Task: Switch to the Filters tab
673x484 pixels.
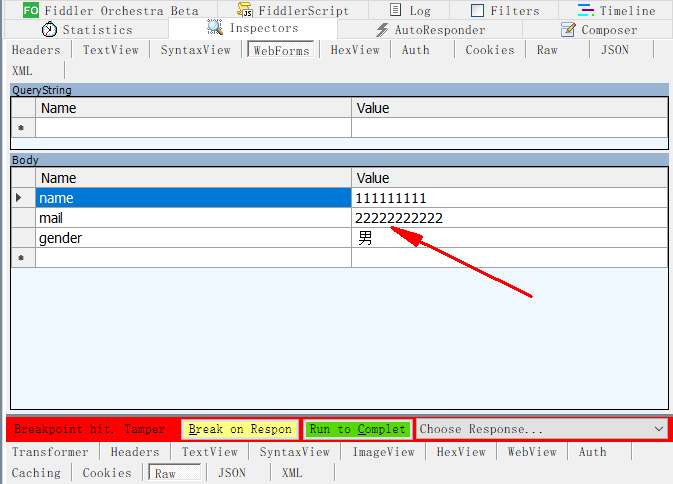Action: (504, 10)
